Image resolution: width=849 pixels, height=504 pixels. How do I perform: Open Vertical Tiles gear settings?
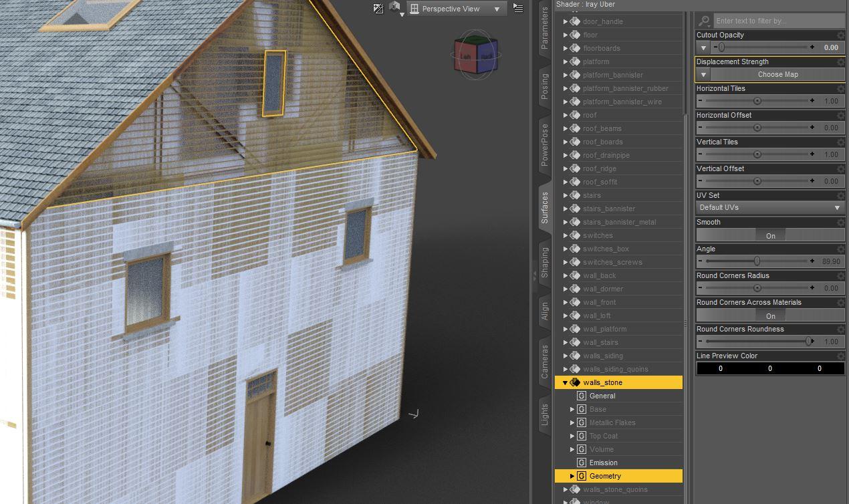(x=841, y=142)
